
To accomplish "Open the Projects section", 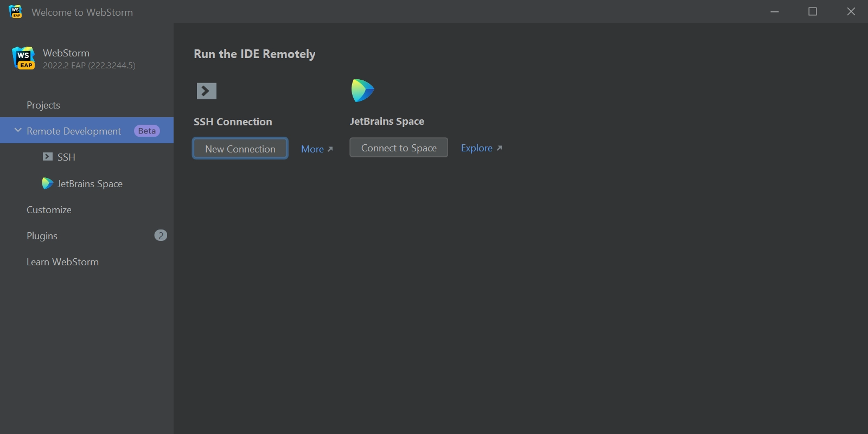I will [87, 105].
